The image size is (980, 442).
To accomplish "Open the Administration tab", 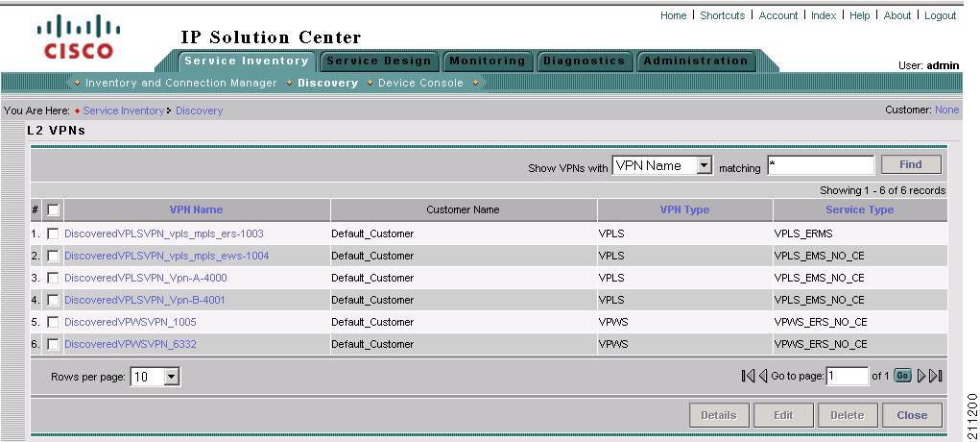I will [696, 61].
